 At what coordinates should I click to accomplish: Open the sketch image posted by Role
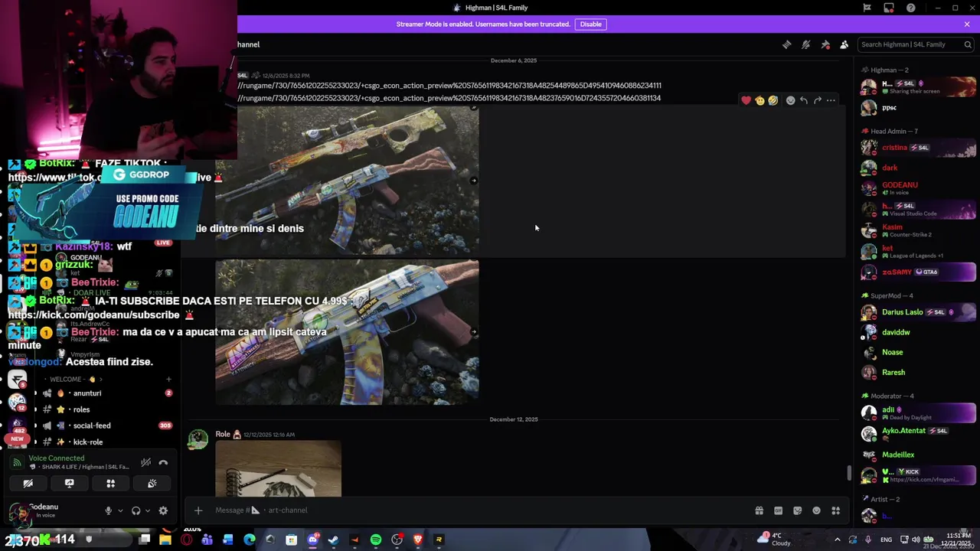(x=279, y=468)
